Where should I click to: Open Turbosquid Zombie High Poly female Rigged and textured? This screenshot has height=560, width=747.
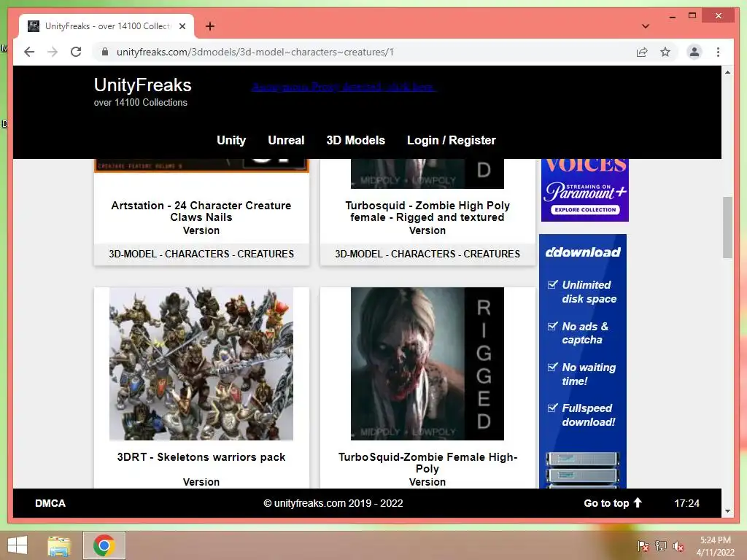[x=427, y=211]
